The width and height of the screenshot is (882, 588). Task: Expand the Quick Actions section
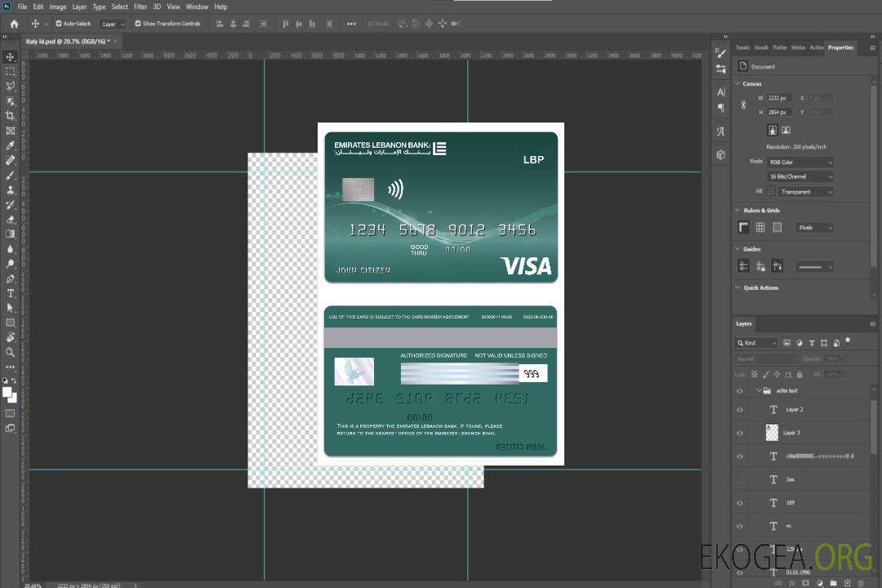coord(737,287)
